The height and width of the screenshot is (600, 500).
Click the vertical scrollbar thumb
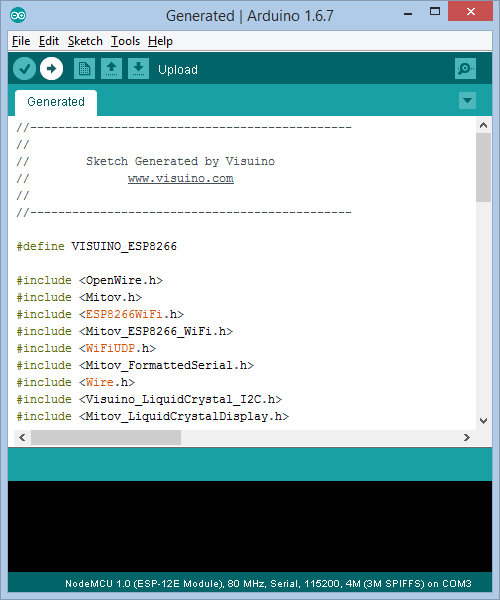click(483, 167)
